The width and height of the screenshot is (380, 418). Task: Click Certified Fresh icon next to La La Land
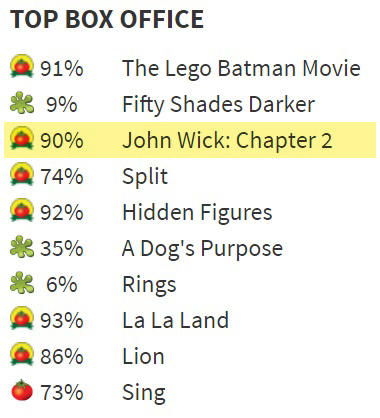point(22,318)
